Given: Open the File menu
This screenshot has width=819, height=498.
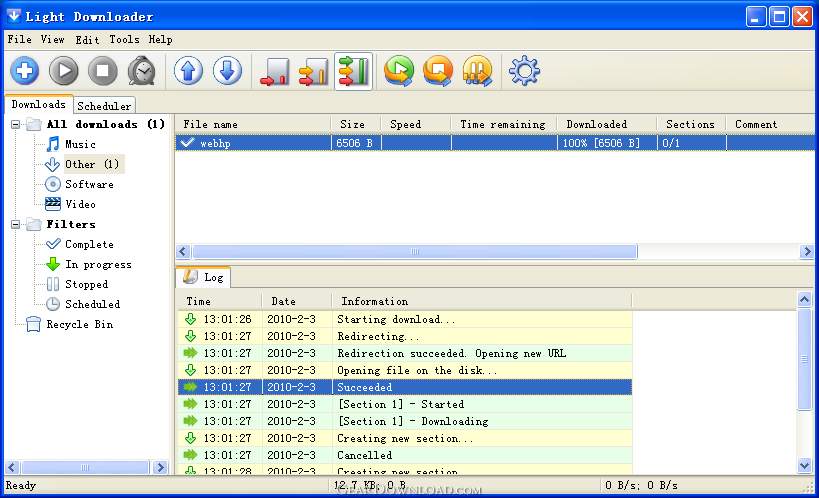Looking at the screenshot, I should 19,40.
